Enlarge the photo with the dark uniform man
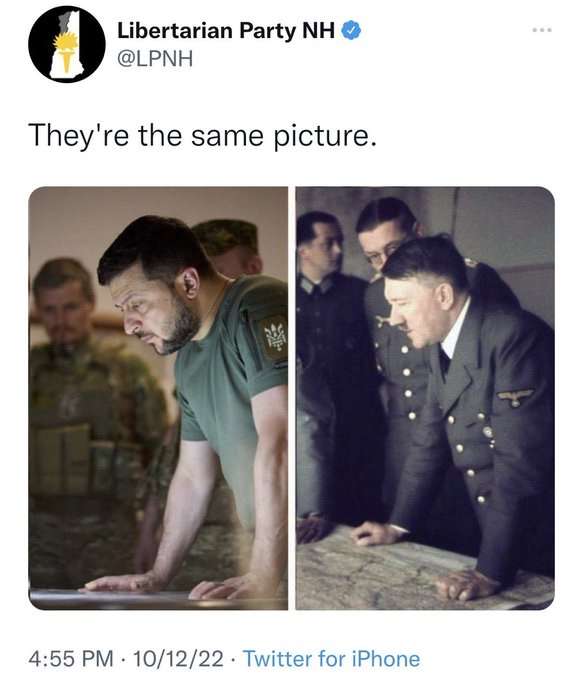Image resolution: width=583 pixels, height=680 pixels. pos(425,398)
